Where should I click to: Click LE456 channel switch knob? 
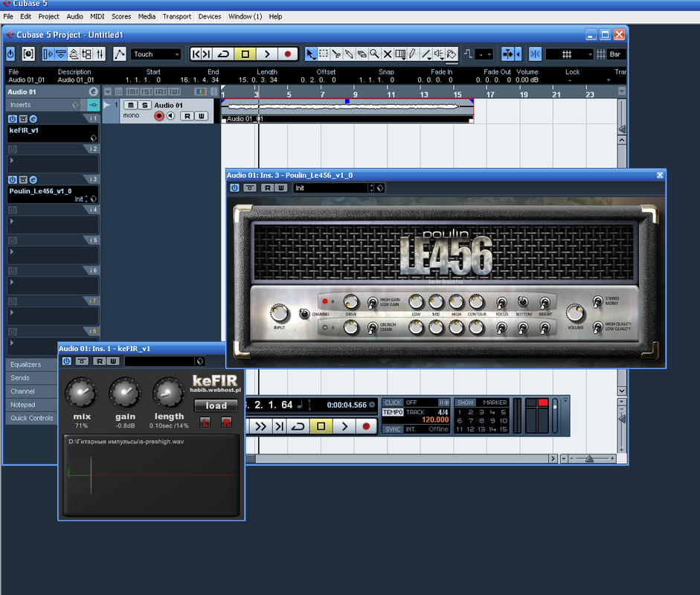coord(304,314)
